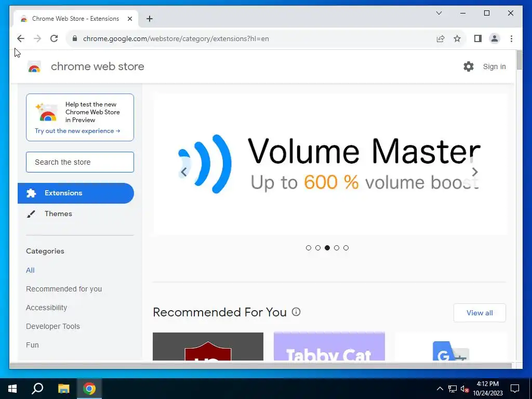
Task: Try out the new experience link
Action: [77, 131]
